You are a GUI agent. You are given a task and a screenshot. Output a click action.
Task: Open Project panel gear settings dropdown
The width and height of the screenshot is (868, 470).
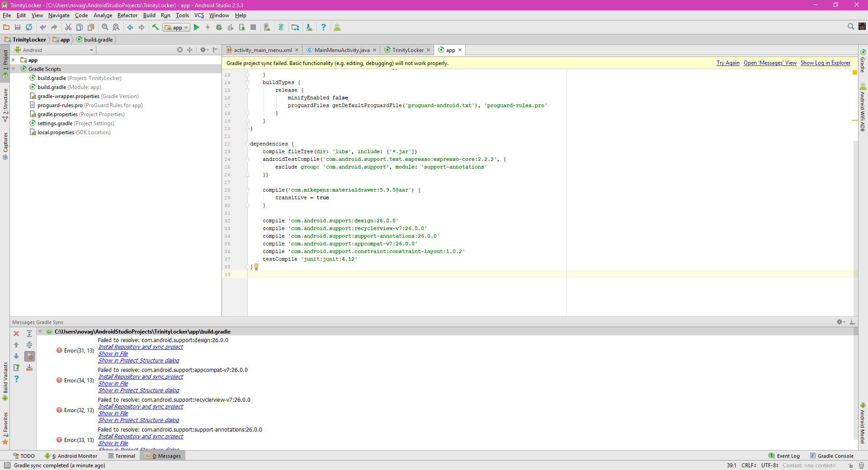(204, 50)
